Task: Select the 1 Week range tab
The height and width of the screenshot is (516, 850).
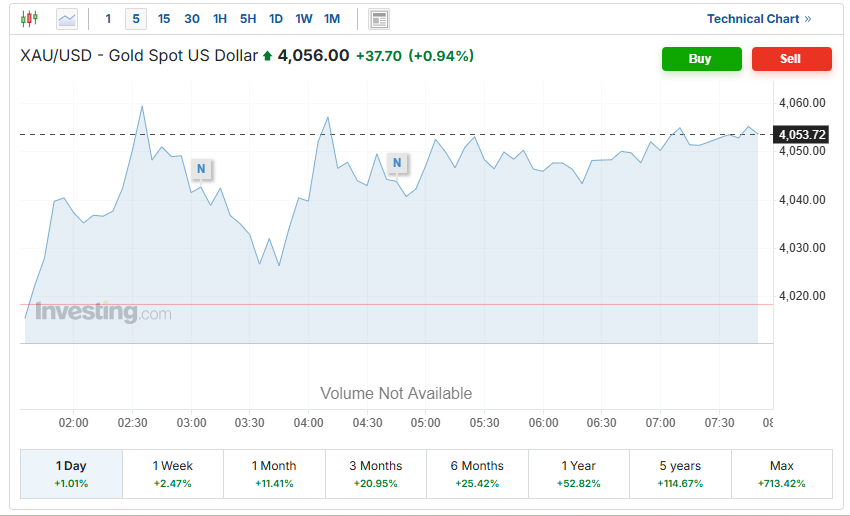Action: coord(172,474)
